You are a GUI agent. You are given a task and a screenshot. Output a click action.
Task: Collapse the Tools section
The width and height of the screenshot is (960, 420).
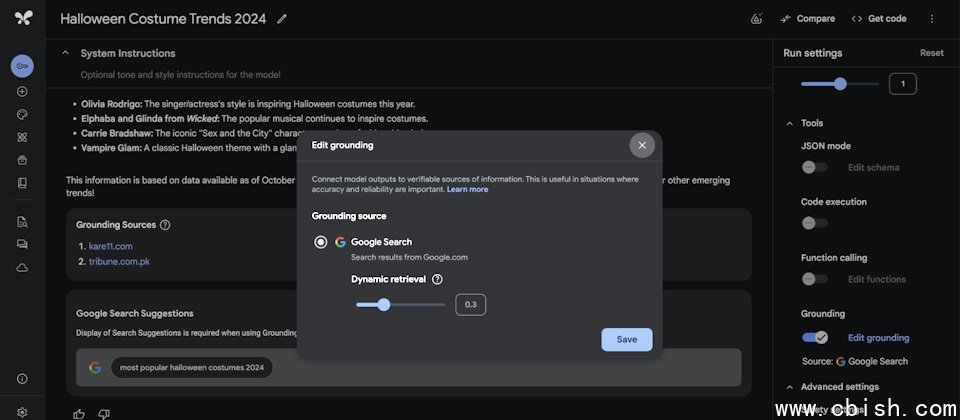click(x=789, y=123)
